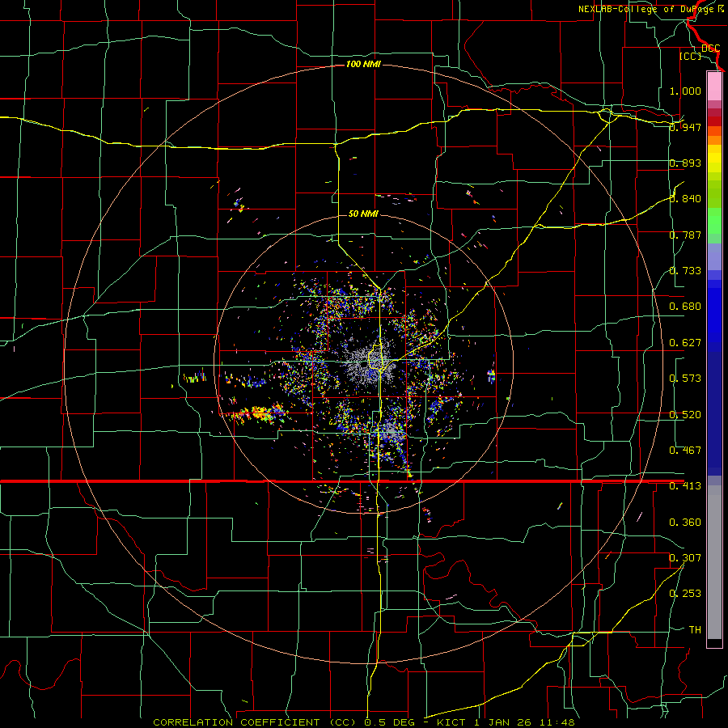This screenshot has height=728, width=728.
Task: Click the 0.520 scale value
Action: (x=685, y=415)
